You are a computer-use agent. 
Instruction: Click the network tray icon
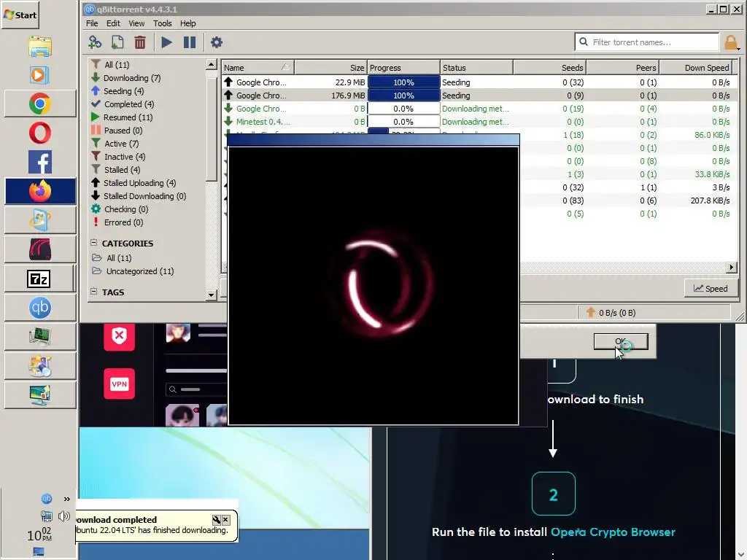tap(46, 516)
